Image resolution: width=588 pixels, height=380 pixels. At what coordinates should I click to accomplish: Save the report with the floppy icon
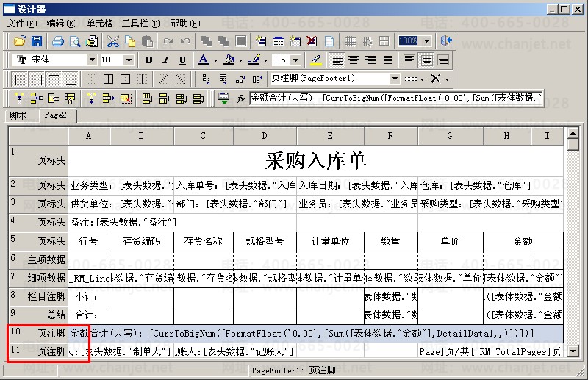click(36, 41)
